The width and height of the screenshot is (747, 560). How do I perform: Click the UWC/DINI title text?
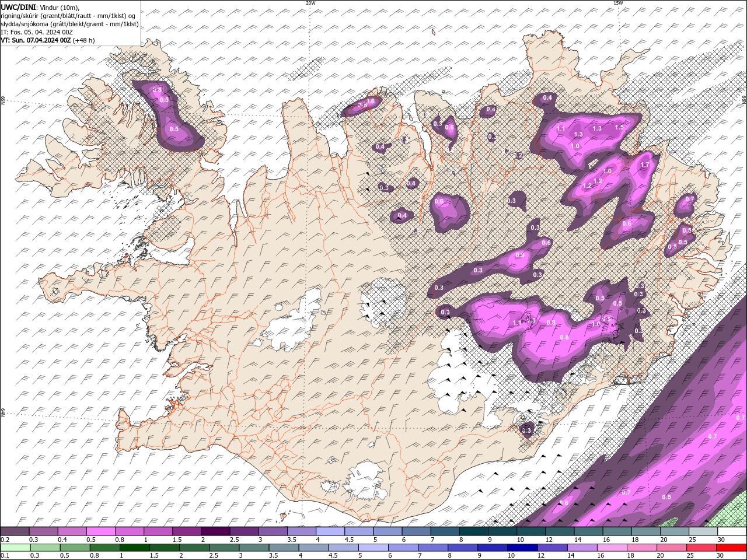(19, 6)
